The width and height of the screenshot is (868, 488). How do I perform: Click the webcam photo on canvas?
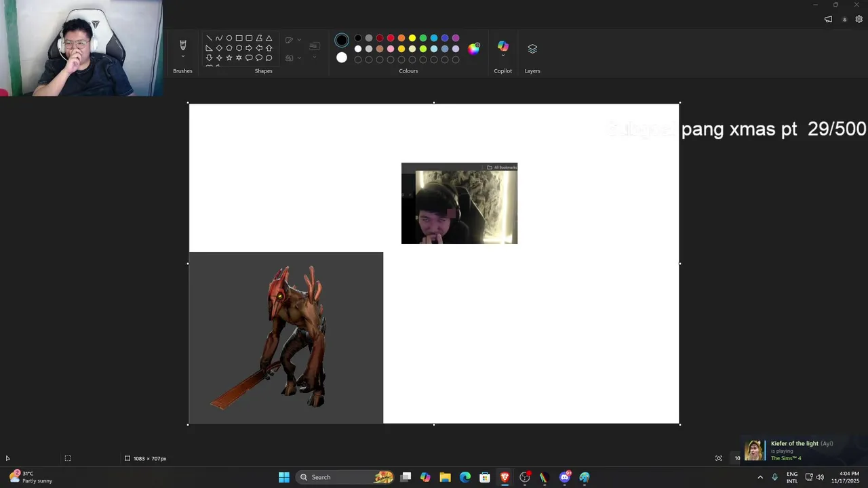(459, 203)
